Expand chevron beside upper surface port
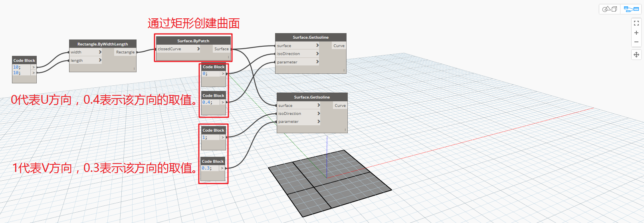644x223 pixels. click(x=317, y=45)
